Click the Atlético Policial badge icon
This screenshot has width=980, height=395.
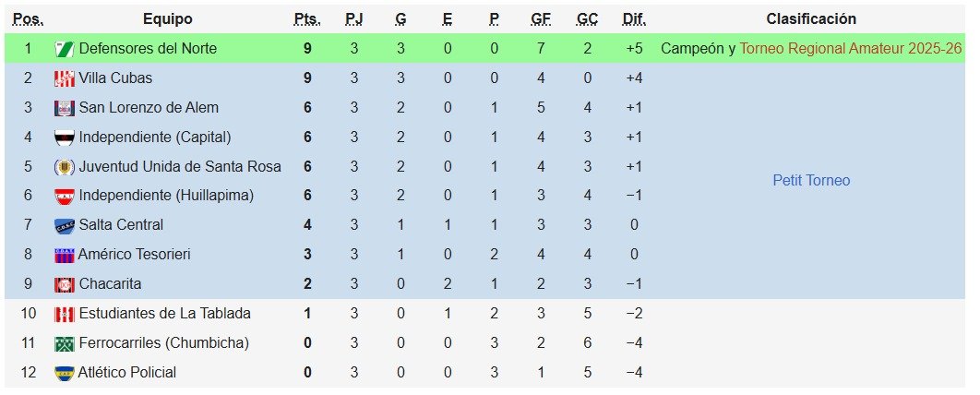(65, 373)
